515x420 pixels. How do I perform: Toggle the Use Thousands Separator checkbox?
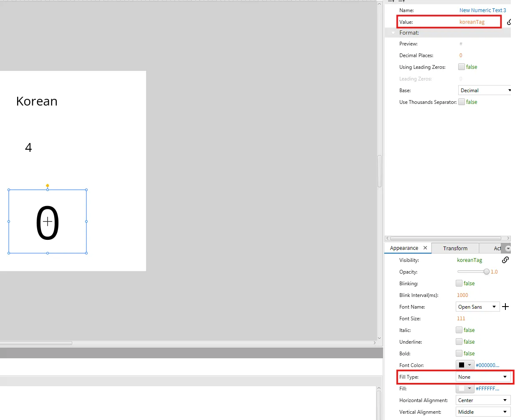click(x=462, y=102)
